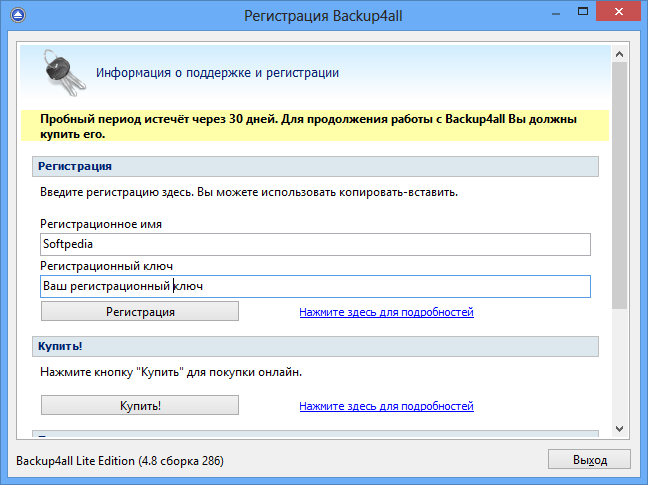Click the keys icon in the header
Image resolution: width=648 pixels, height=485 pixels.
[62, 71]
